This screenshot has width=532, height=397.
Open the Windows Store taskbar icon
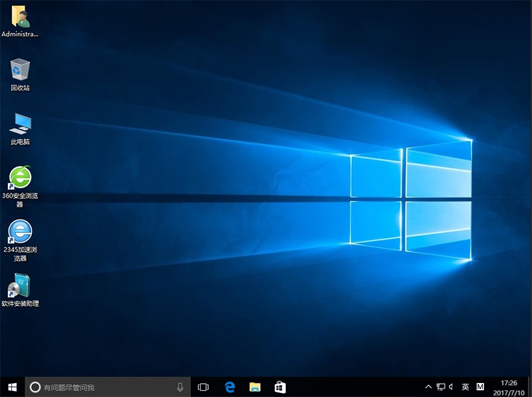[280, 387]
